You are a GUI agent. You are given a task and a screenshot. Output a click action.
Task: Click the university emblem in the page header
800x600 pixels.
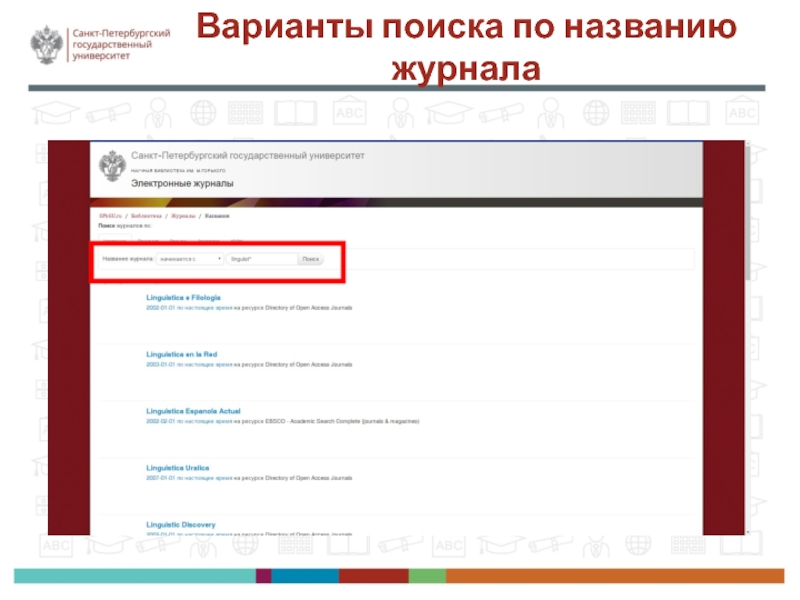tap(112, 166)
